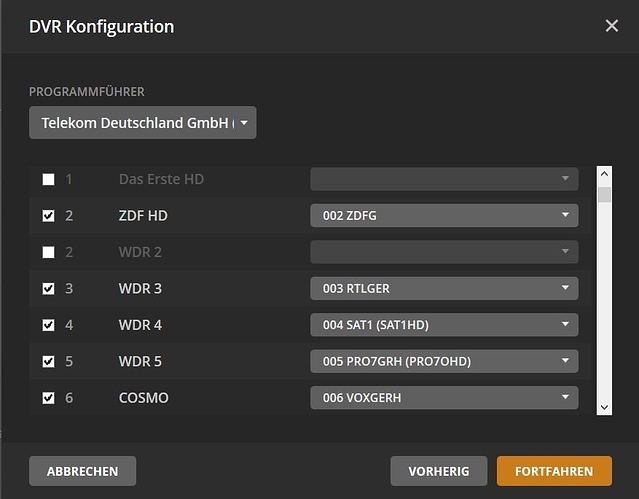
Task: Expand the 005 PRO7GRH mapping dropdown
Action: [444, 361]
